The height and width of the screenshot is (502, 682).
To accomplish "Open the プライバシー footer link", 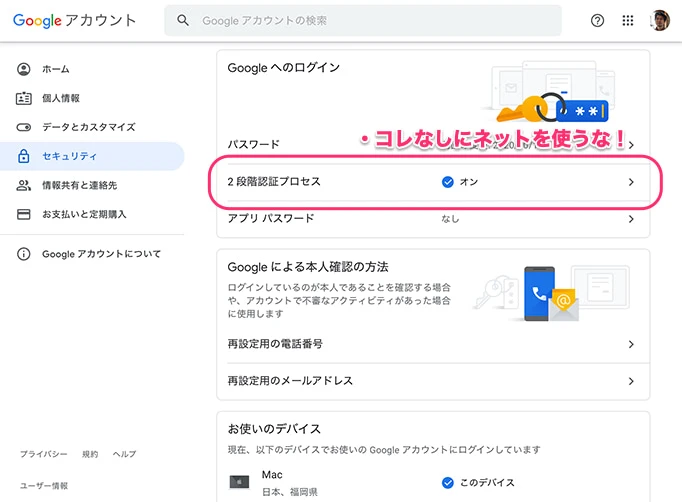I will click(x=44, y=454).
